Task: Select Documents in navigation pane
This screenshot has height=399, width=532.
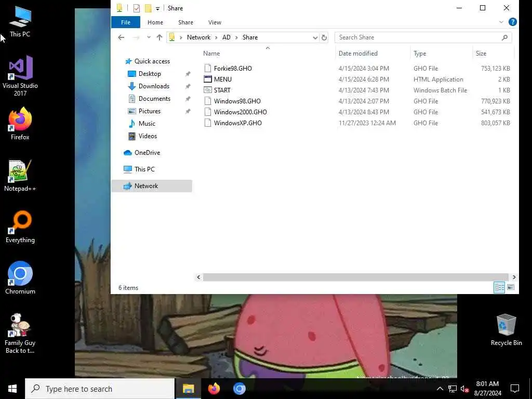Action: coord(154,99)
